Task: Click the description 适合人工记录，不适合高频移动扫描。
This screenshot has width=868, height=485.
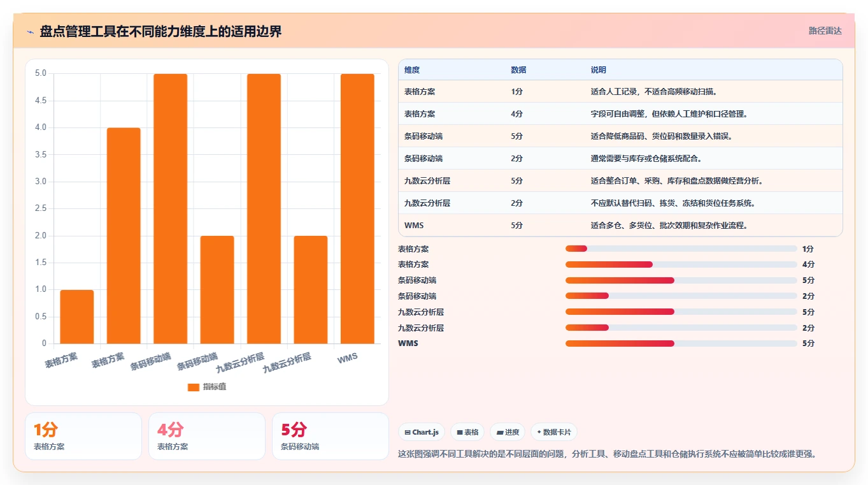Action: point(655,92)
